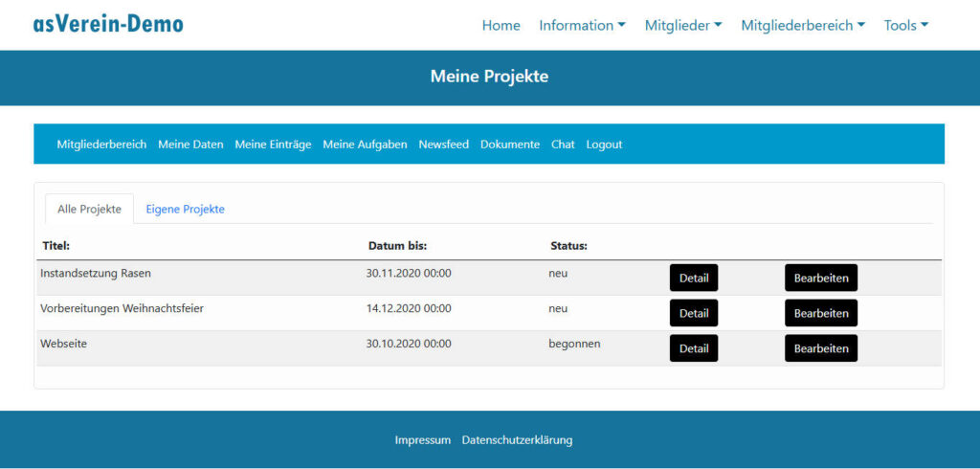Click the asVerein-Demo site logo
The height and width of the screenshot is (469, 980).
(108, 24)
